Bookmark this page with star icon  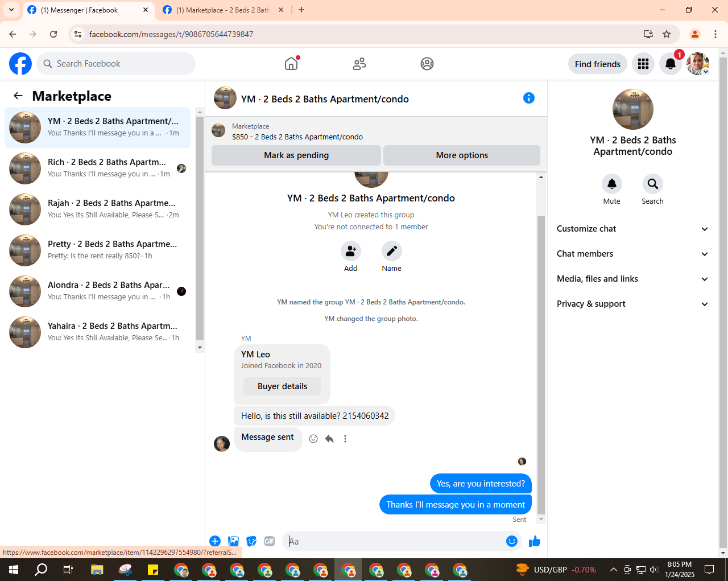667,34
